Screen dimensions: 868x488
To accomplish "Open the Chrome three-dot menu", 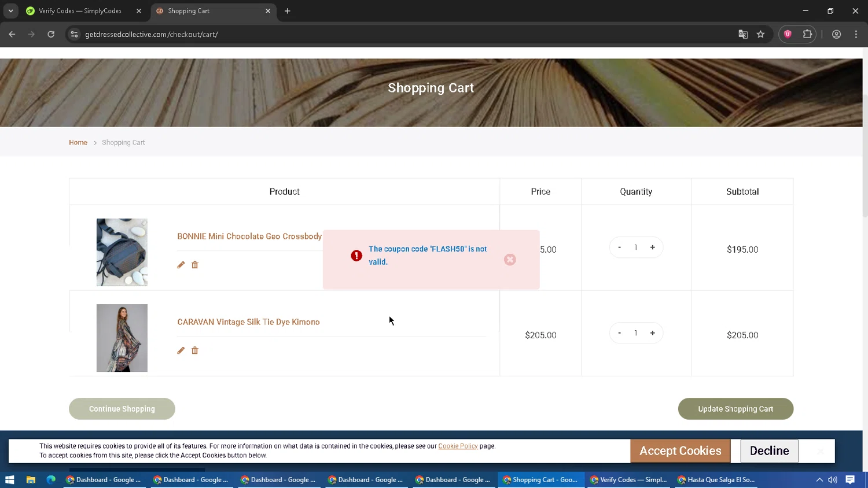I will point(856,35).
